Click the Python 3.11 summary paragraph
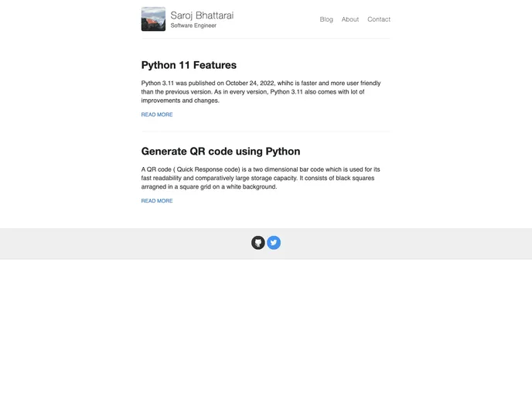This screenshot has width=532, height=396. click(x=261, y=92)
